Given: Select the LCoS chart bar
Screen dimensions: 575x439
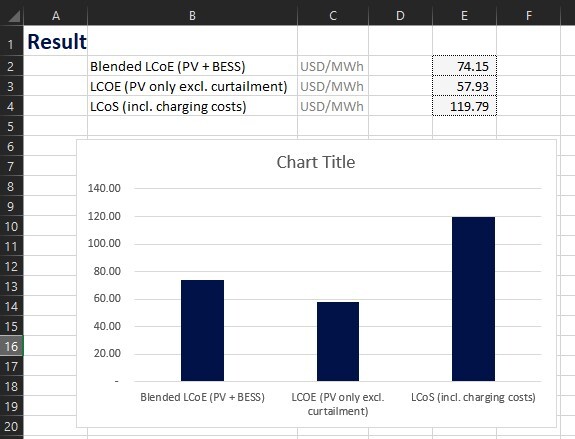Looking at the screenshot, I should 473,299.
